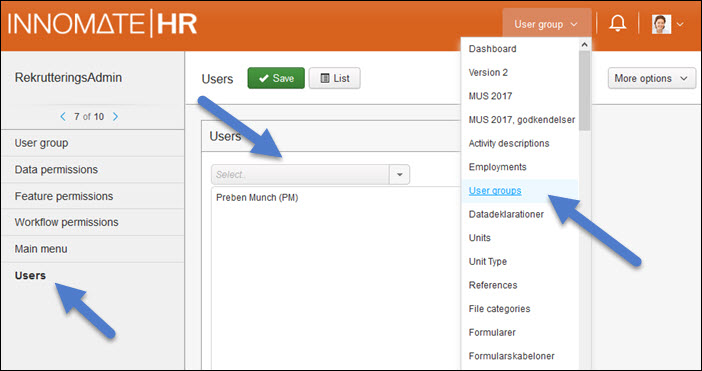
Task: Click the dropdown menu scrollbar thumb
Action: [584, 90]
